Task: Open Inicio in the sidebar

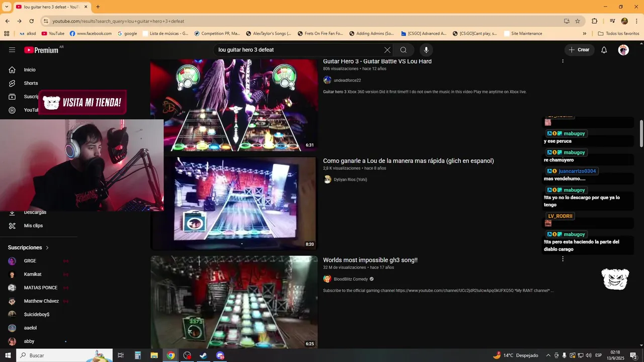Action: coord(30,70)
